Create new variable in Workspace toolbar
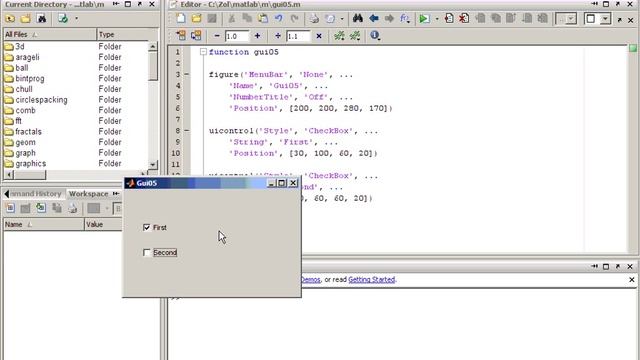The height and width of the screenshot is (360, 640). click(10, 208)
